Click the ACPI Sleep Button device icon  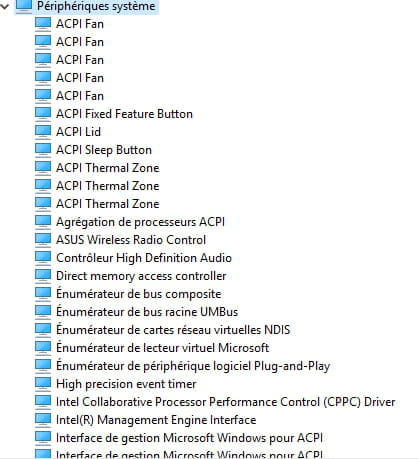[43, 150]
